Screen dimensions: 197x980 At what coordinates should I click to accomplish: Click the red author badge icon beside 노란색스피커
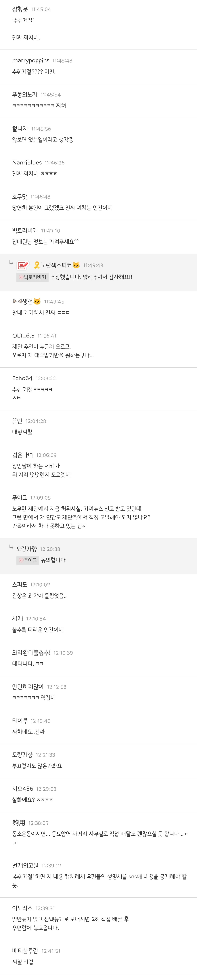click(23, 265)
